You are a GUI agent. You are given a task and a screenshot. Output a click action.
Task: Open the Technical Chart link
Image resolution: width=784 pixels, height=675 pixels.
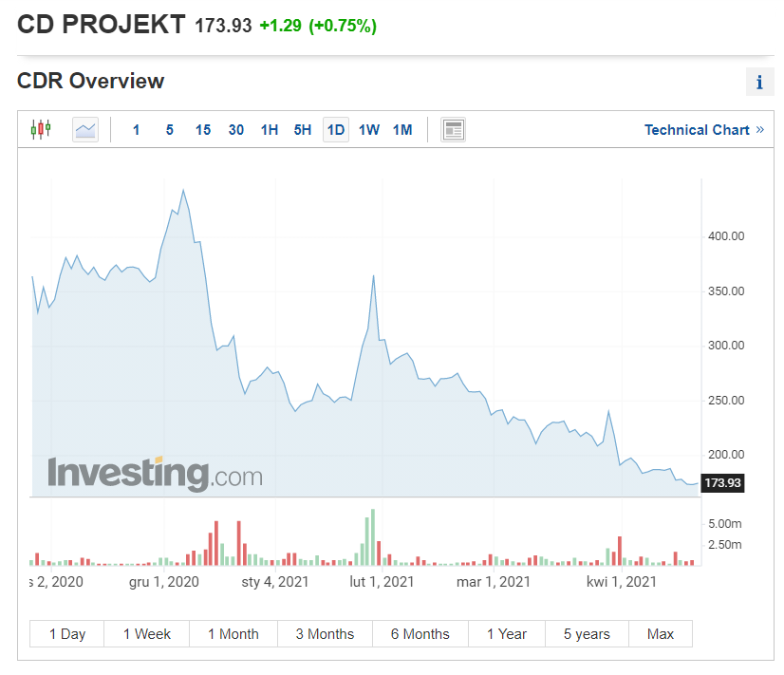coord(704,130)
